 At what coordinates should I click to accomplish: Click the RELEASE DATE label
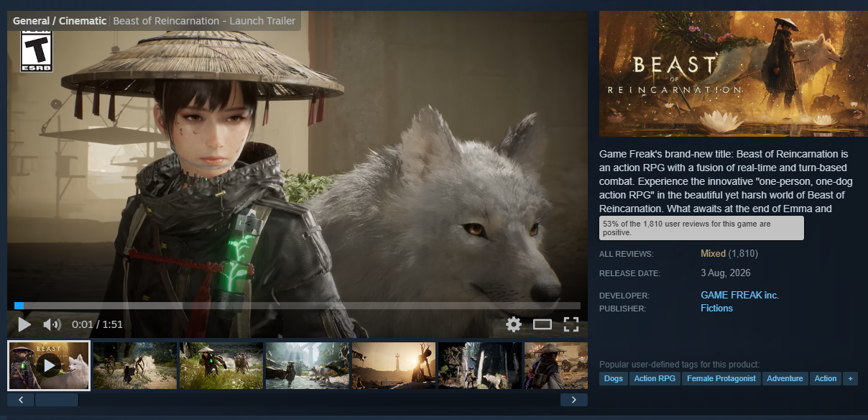click(x=629, y=273)
